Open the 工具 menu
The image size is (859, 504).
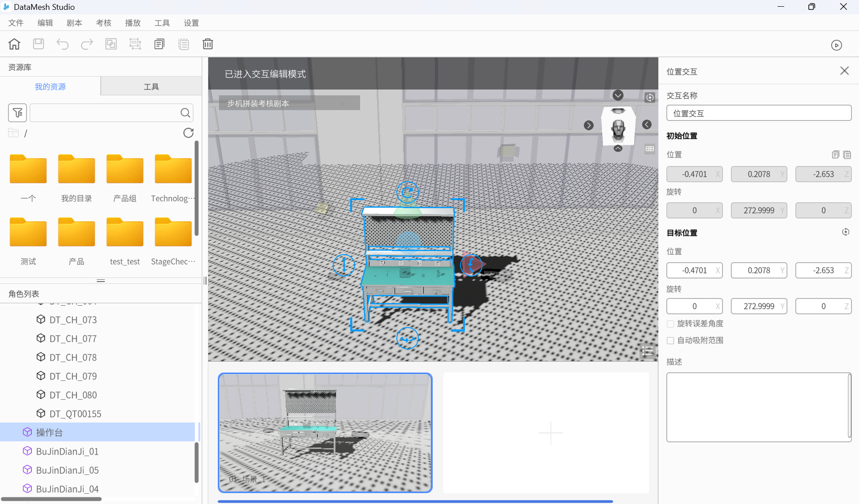click(x=162, y=23)
